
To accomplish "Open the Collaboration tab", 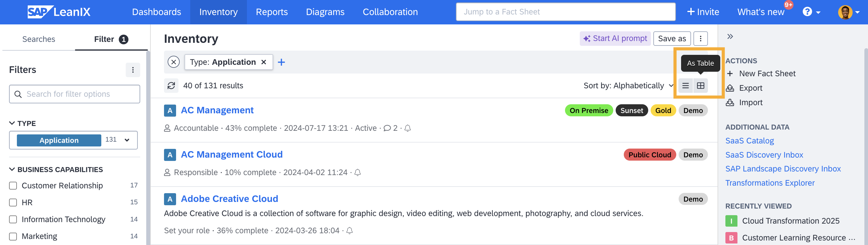I will [390, 12].
